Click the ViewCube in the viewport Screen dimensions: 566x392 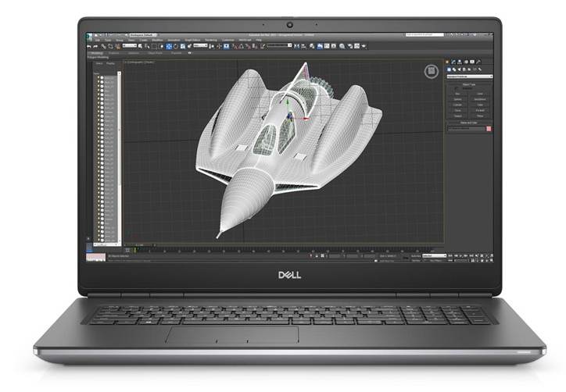(431, 71)
